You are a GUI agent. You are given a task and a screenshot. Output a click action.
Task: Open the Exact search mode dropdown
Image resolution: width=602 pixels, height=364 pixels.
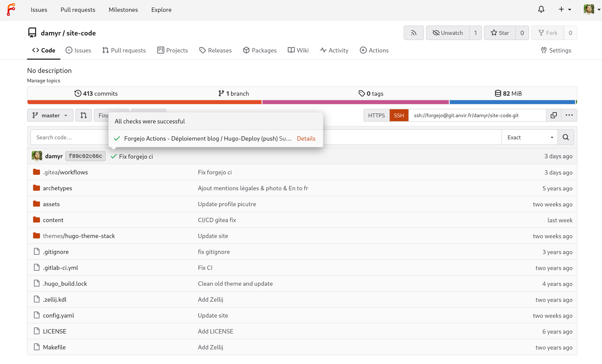tap(530, 137)
